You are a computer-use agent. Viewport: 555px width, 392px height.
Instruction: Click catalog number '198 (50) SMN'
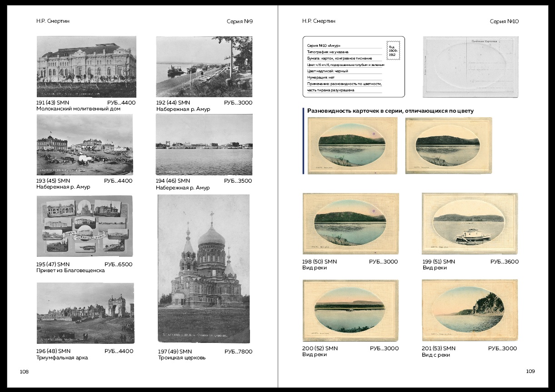(x=320, y=262)
